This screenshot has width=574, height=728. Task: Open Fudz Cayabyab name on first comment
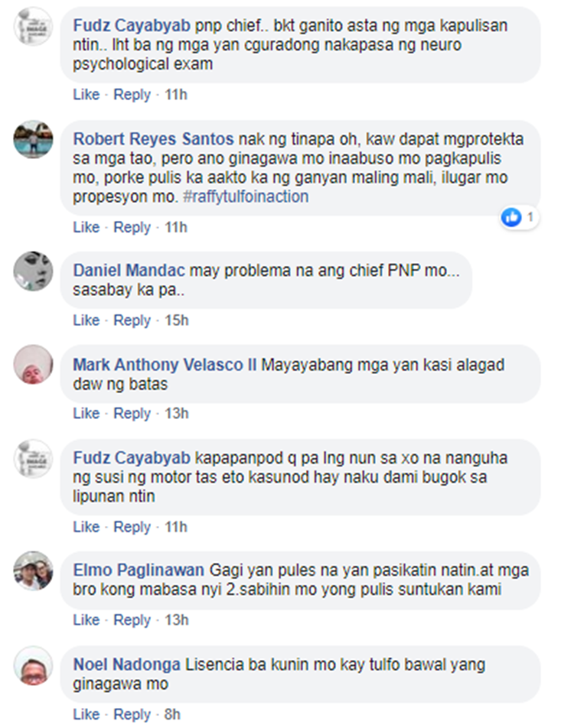click(x=132, y=25)
